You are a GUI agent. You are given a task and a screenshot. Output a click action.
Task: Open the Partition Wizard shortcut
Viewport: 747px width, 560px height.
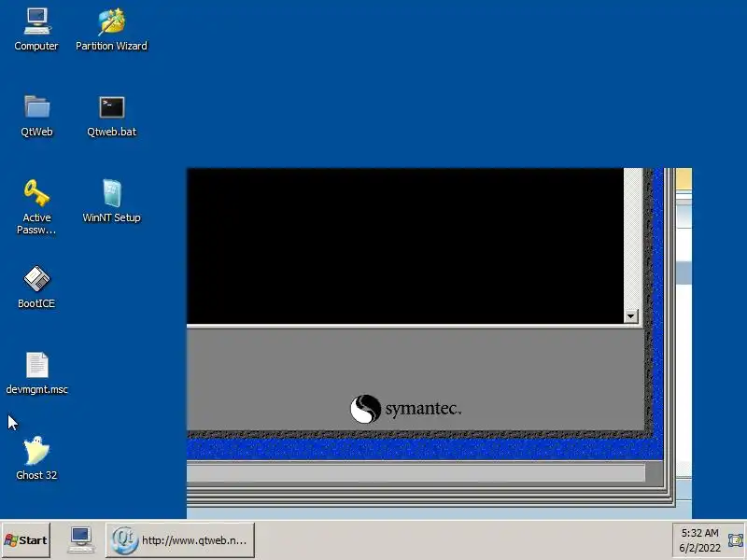(x=111, y=30)
